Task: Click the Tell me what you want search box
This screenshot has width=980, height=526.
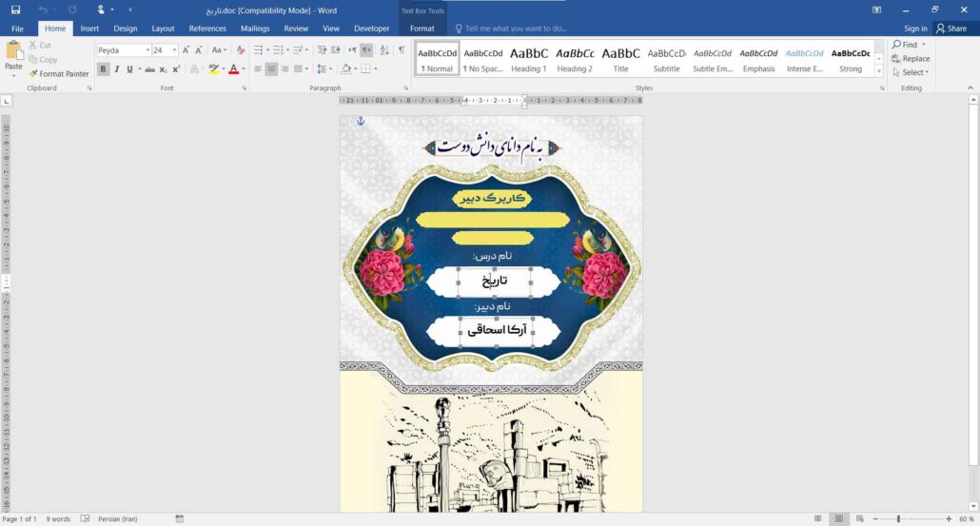Action: tap(516, 29)
